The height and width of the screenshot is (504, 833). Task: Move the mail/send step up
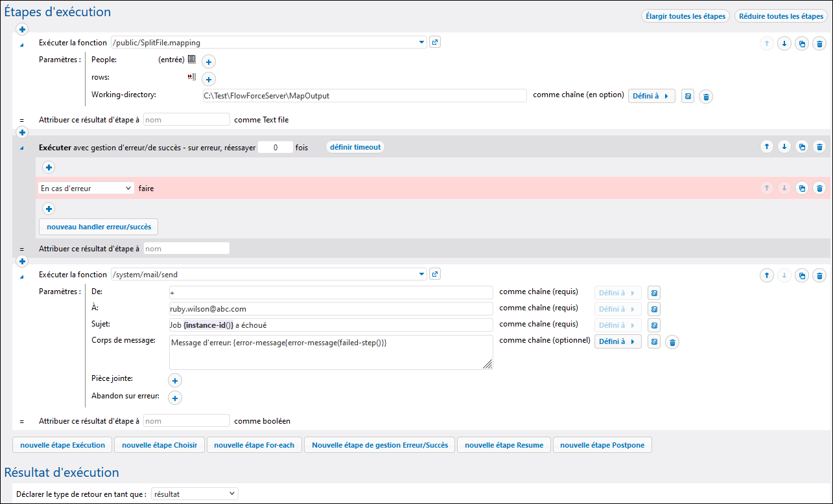click(x=767, y=275)
